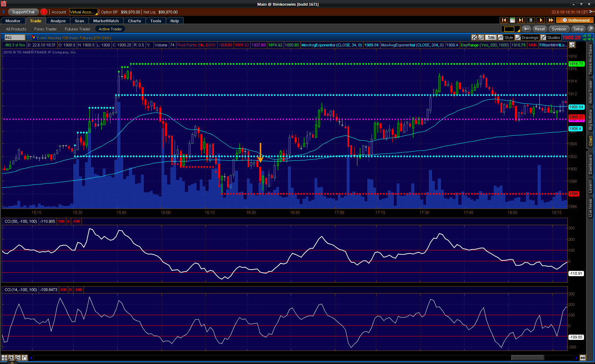Open the Drawings menu

[x=527, y=38]
